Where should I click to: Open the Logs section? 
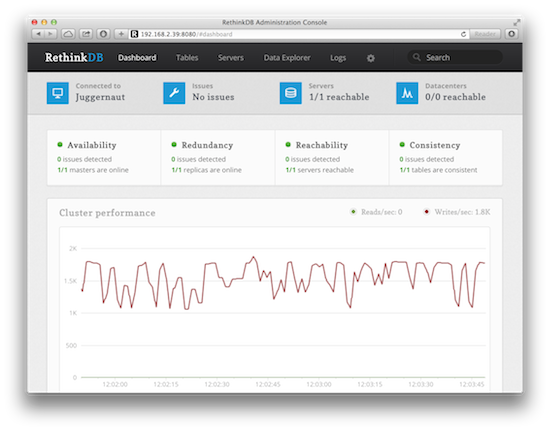click(x=338, y=58)
